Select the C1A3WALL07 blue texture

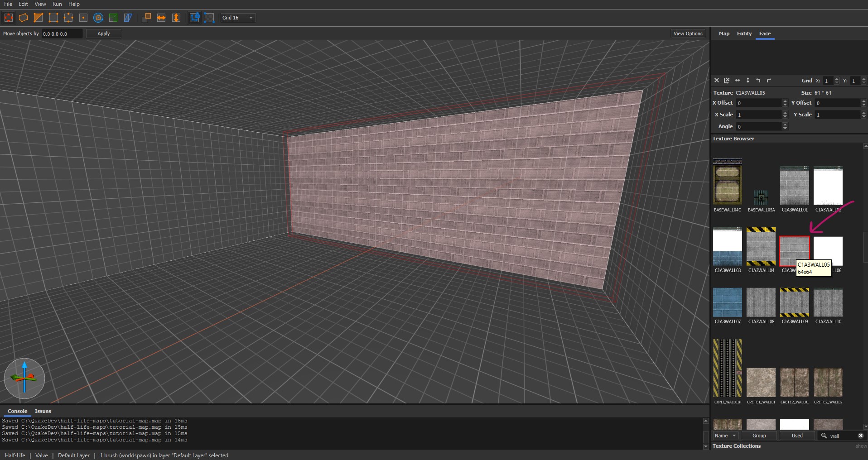(x=728, y=302)
